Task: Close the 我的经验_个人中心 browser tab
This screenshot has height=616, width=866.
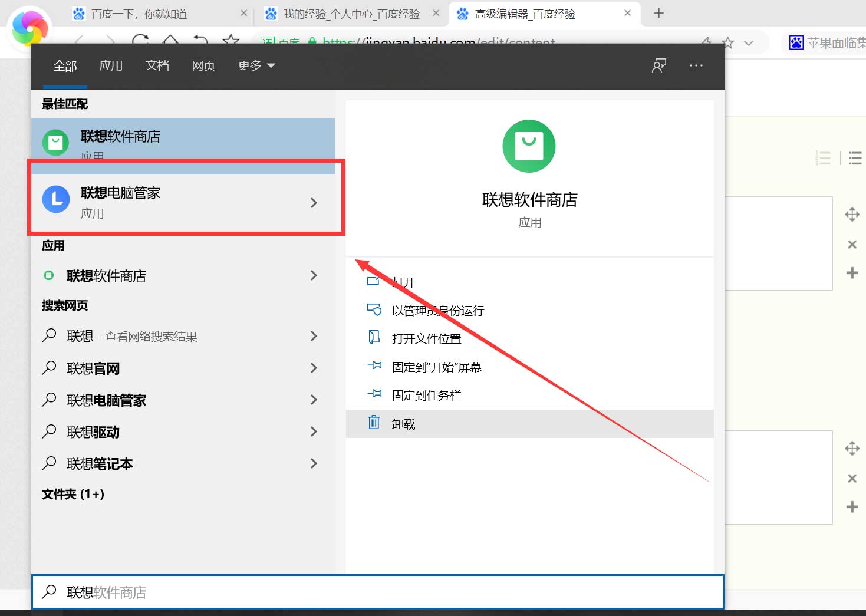Action: [436, 13]
